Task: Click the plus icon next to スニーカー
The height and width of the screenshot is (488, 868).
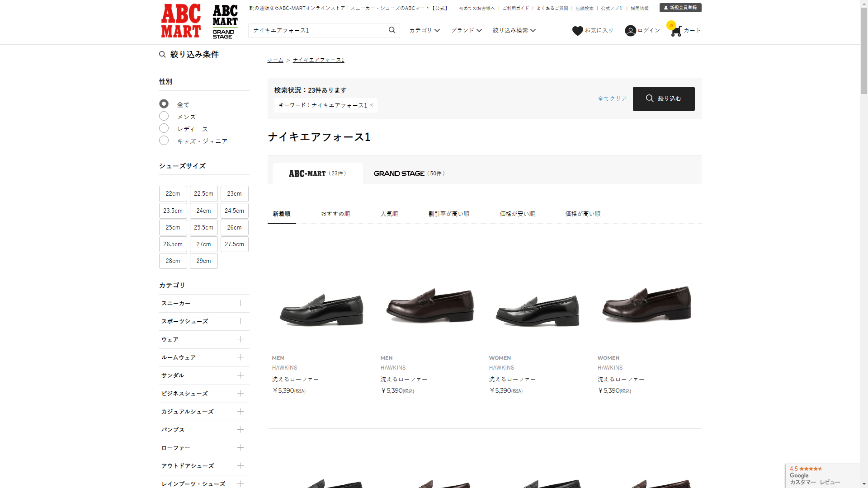Action: pyautogui.click(x=241, y=303)
